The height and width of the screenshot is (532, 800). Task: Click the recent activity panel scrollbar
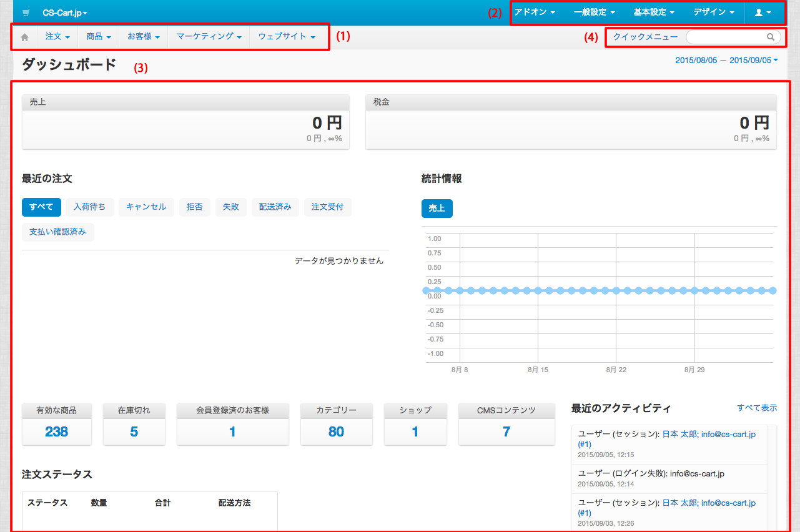[x=773, y=478]
